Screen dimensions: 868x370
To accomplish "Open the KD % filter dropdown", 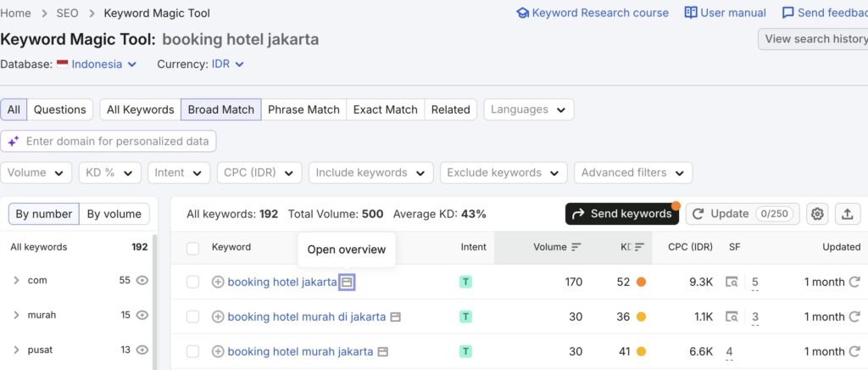I will pos(109,173).
